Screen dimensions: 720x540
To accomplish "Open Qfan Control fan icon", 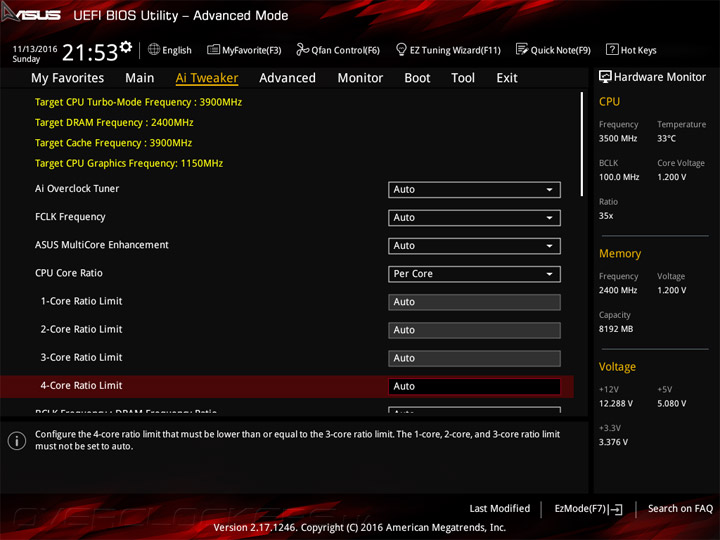I will [302, 49].
